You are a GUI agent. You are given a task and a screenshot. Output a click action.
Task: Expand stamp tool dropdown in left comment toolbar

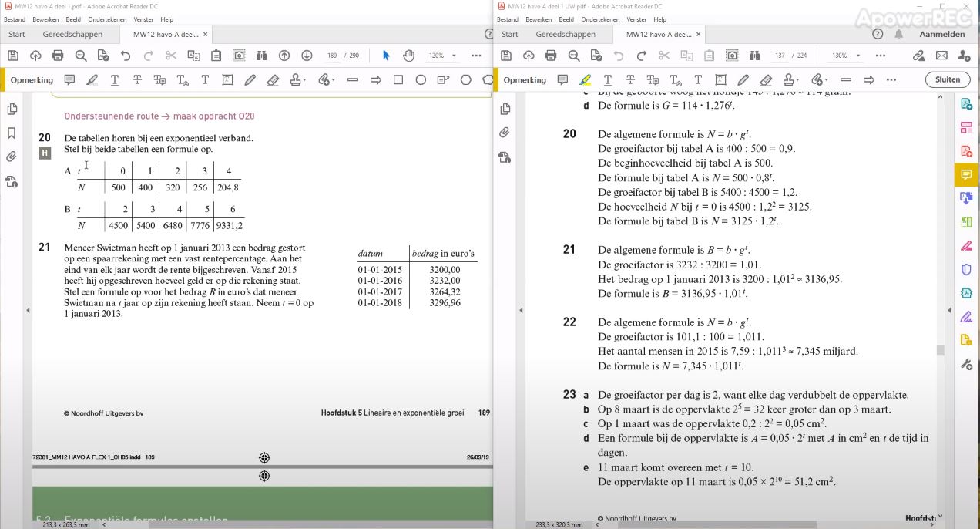[304, 79]
